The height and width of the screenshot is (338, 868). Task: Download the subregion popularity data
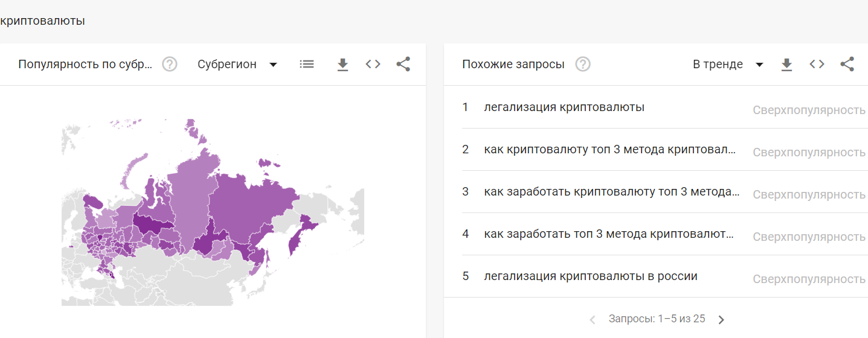click(x=342, y=64)
